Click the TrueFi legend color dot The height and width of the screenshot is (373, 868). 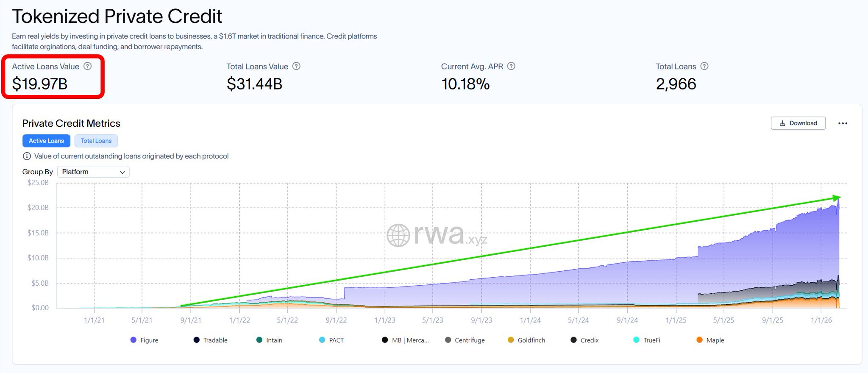tap(636, 340)
